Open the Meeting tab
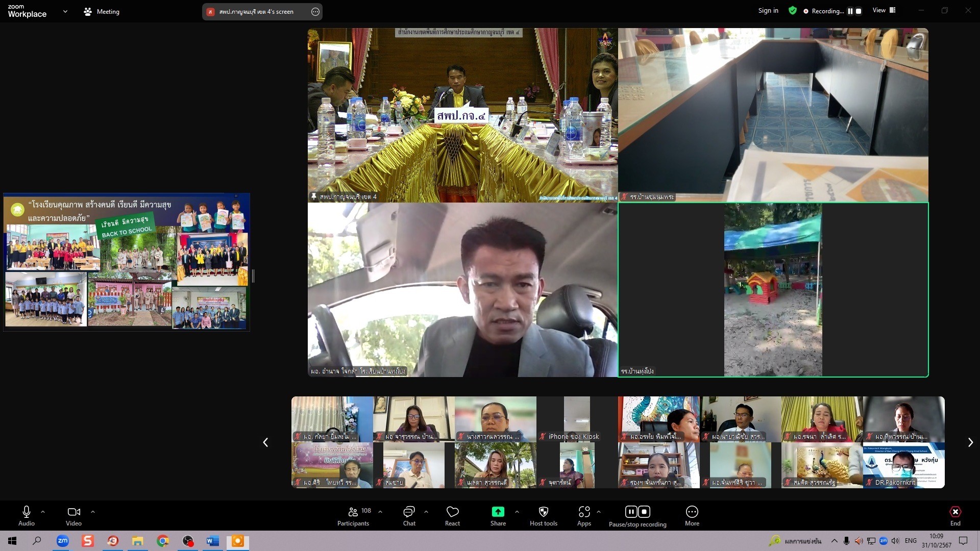The width and height of the screenshot is (980, 551). click(102, 11)
